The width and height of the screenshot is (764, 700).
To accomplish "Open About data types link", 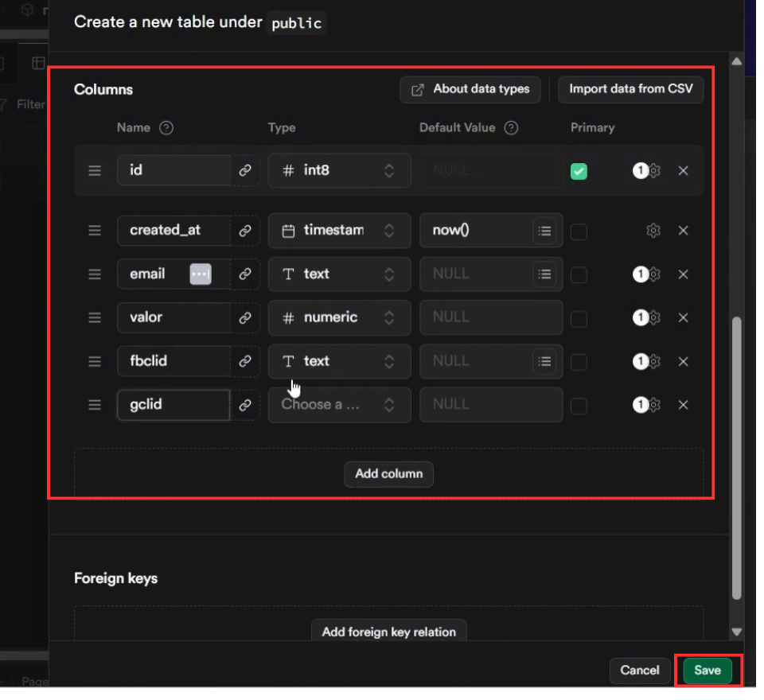I will [x=470, y=89].
